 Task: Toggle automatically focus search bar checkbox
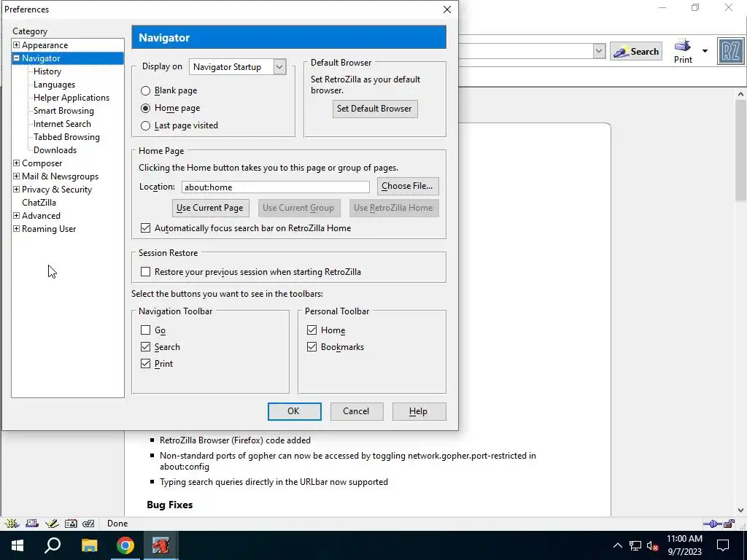[x=145, y=228]
